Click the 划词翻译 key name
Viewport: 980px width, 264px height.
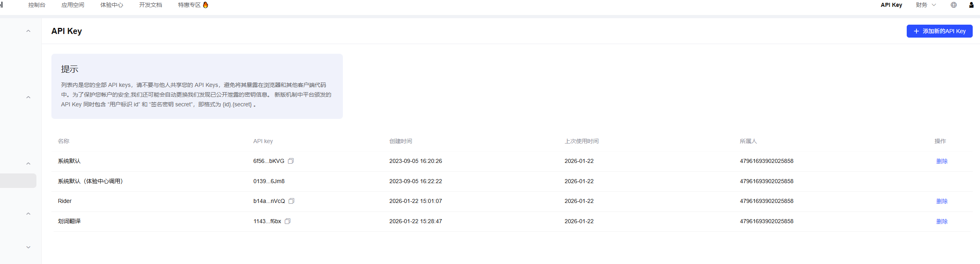69,221
